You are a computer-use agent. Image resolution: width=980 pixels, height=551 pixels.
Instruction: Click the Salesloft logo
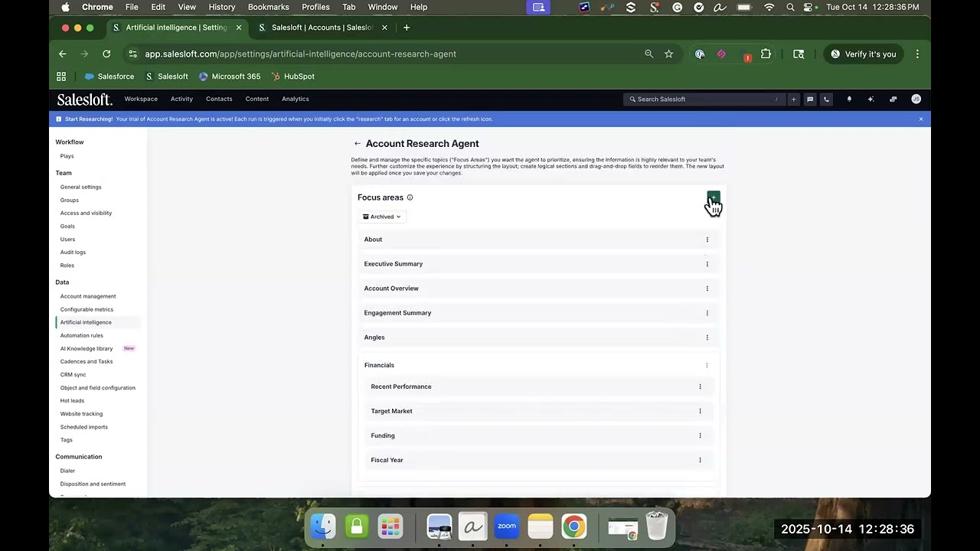click(x=84, y=99)
